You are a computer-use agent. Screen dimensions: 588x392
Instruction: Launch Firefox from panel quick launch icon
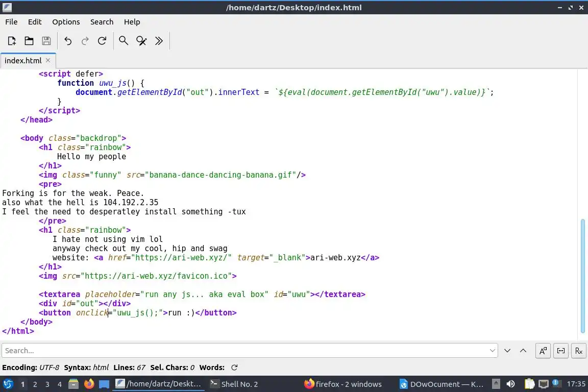[x=89, y=384]
